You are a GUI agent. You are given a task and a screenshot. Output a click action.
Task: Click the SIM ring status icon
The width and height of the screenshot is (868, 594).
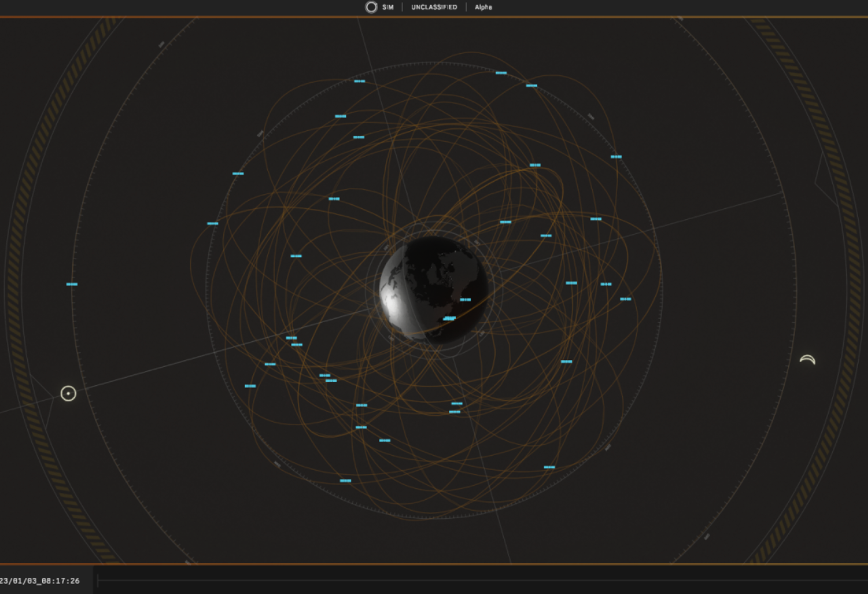(371, 7)
